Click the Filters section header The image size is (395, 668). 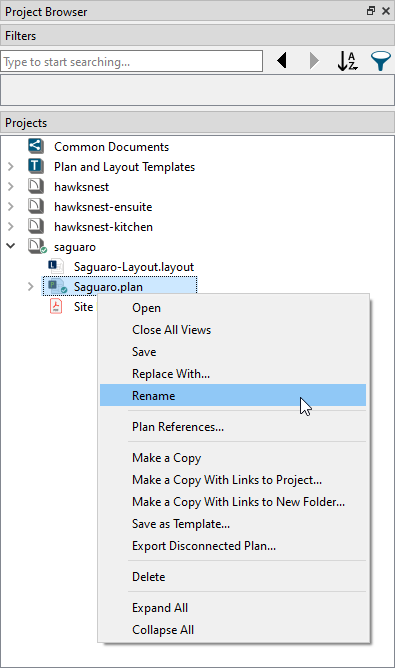[197, 35]
